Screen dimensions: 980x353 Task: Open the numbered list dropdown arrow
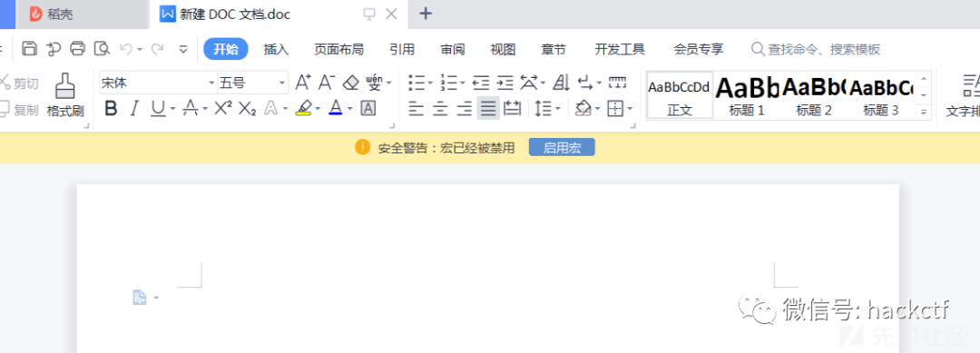[x=463, y=83]
